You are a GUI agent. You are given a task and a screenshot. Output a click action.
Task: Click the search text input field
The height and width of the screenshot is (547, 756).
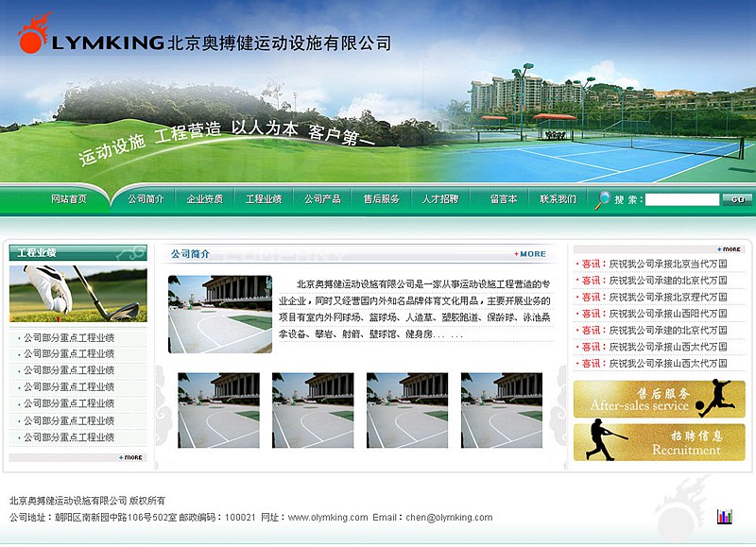tap(681, 200)
